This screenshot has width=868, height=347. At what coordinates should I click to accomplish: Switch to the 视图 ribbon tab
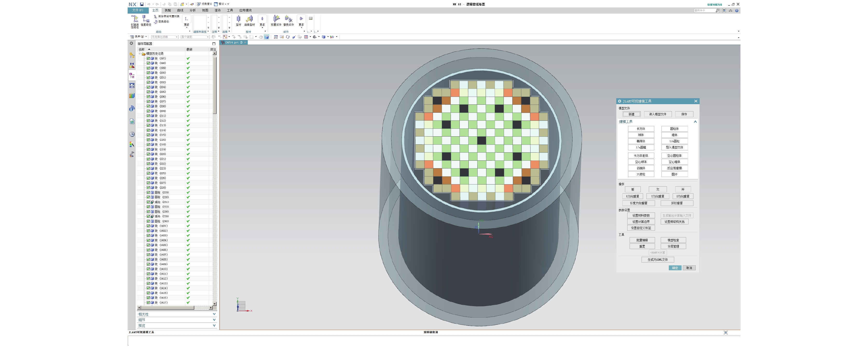click(x=205, y=10)
